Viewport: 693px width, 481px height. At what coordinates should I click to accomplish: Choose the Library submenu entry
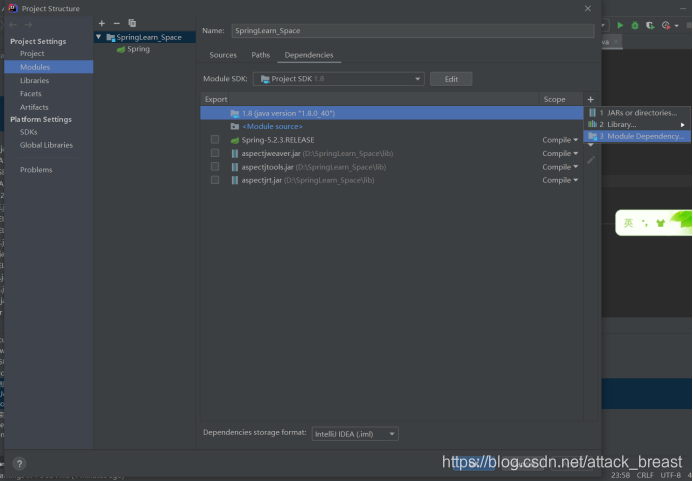[637, 125]
